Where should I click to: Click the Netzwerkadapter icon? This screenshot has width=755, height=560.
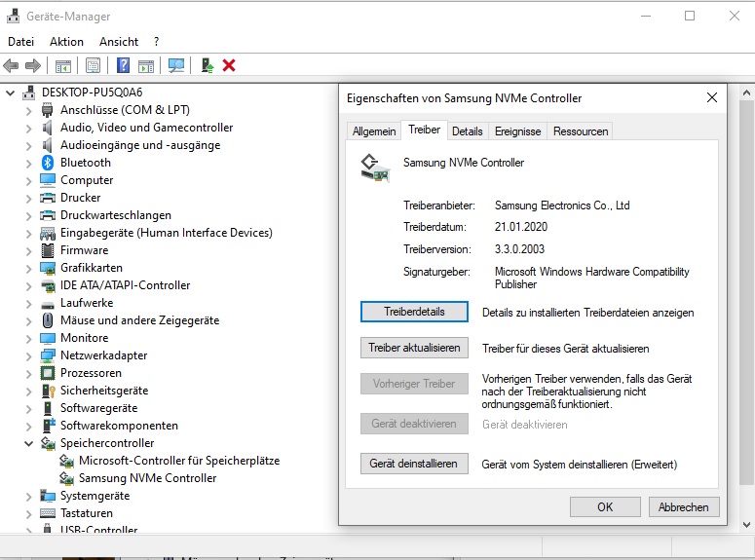pyautogui.click(x=48, y=355)
